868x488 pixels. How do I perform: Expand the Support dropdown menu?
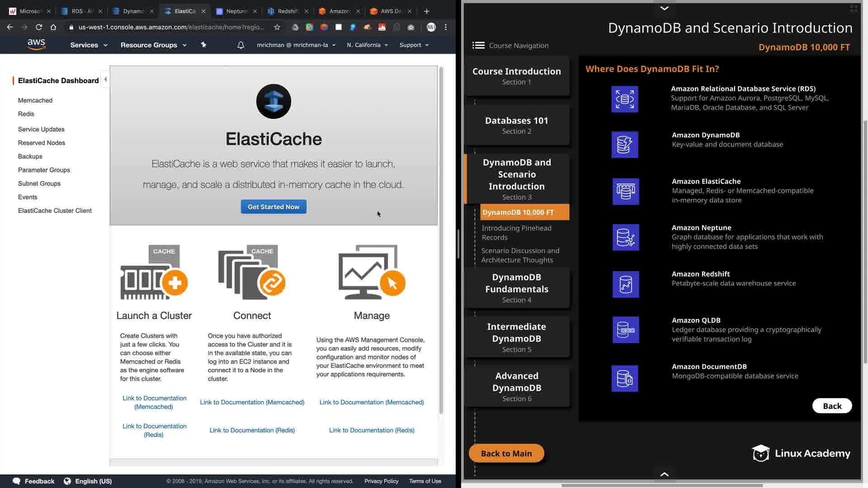pos(414,45)
